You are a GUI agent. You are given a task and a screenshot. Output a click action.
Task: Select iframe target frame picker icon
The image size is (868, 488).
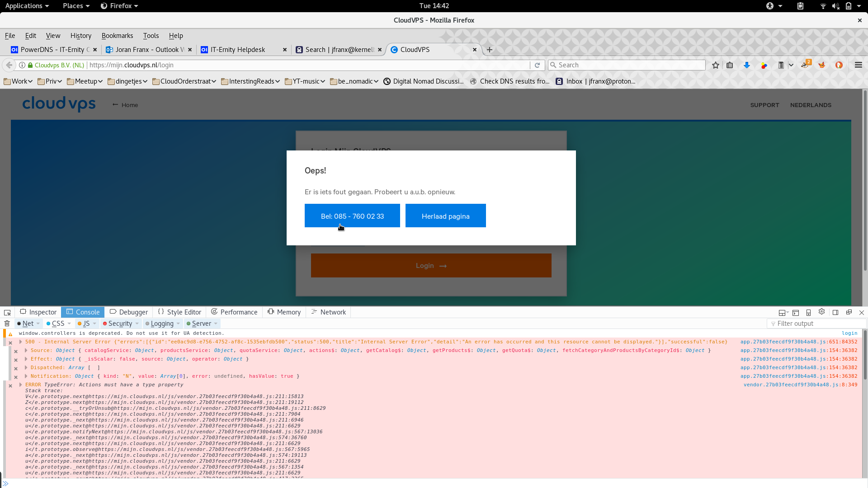click(783, 312)
